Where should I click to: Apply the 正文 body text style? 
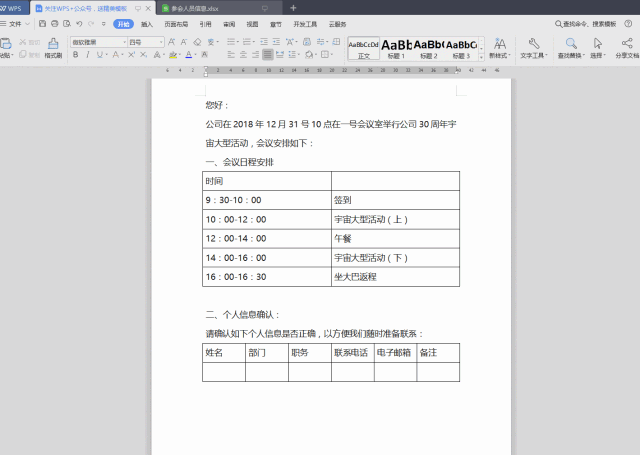click(x=364, y=49)
